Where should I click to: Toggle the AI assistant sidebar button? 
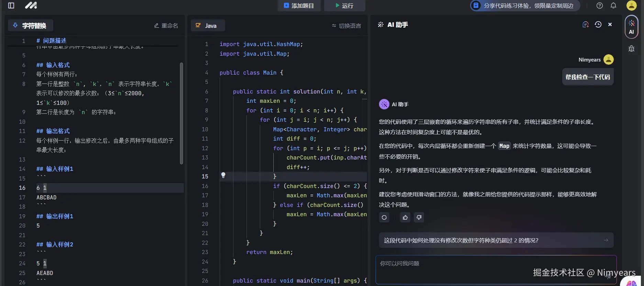[x=631, y=27]
